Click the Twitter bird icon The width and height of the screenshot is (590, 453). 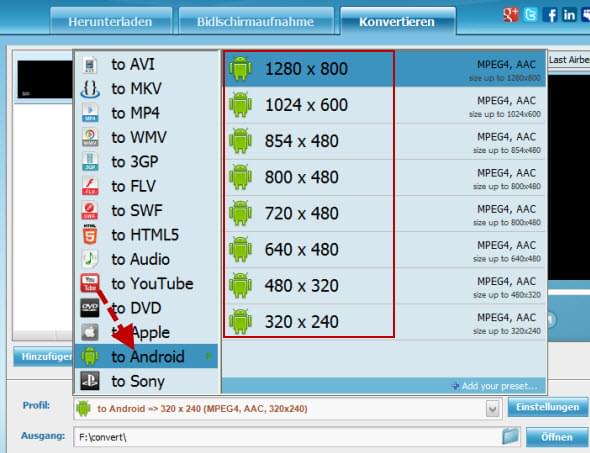tap(531, 15)
